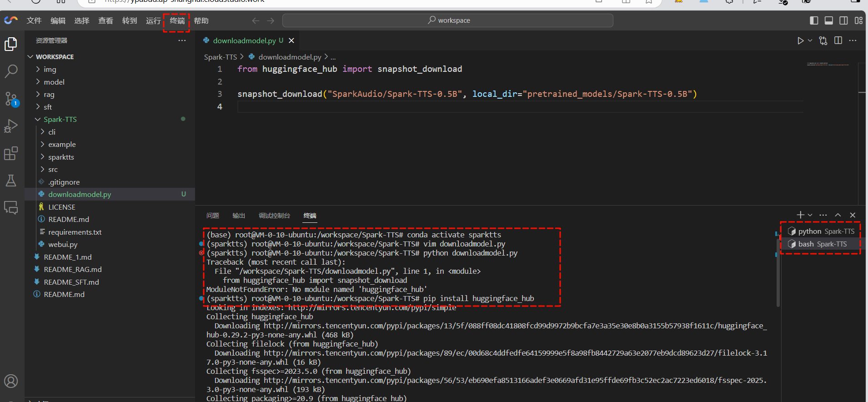Close the downloadmodel.py editor tab
This screenshot has height=402, width=868.
click(x=291, y=40)
